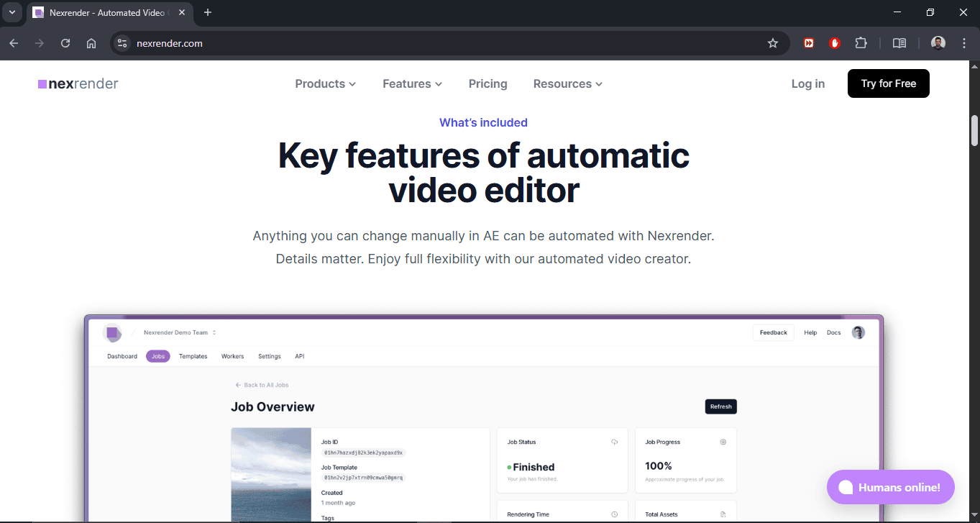Expand the Features menu
The height and width of the screenshot is (523, 980).
coord(413,83)
